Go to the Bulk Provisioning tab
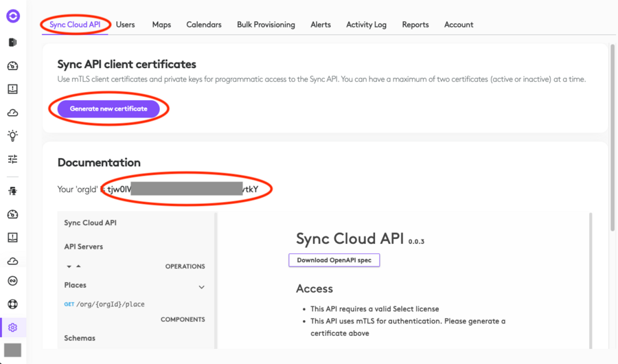Viewport: 618px width, 364px height. pyautogui.click(x=266, y=25)
